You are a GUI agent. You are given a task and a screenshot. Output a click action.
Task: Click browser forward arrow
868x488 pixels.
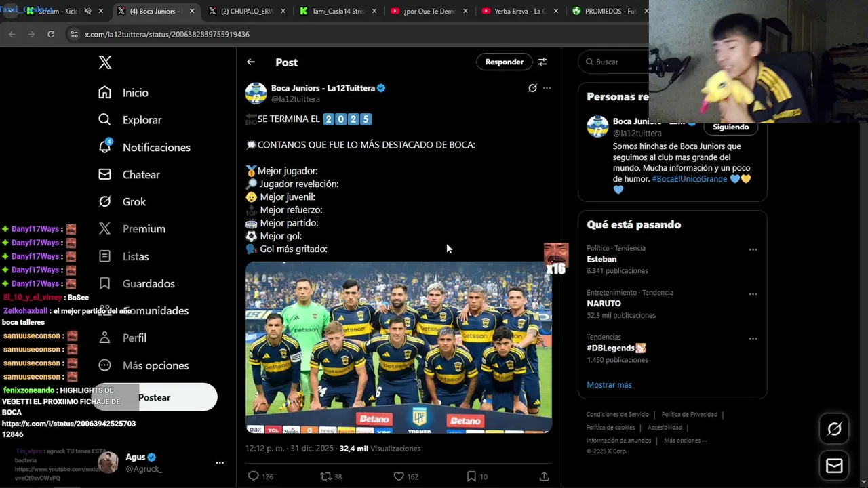point(31,34)
